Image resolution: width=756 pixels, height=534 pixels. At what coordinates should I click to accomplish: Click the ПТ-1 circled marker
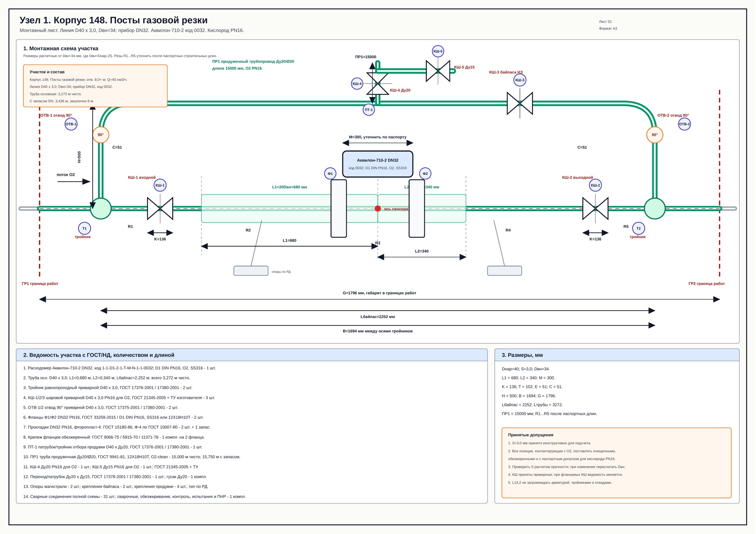(369, 110)
